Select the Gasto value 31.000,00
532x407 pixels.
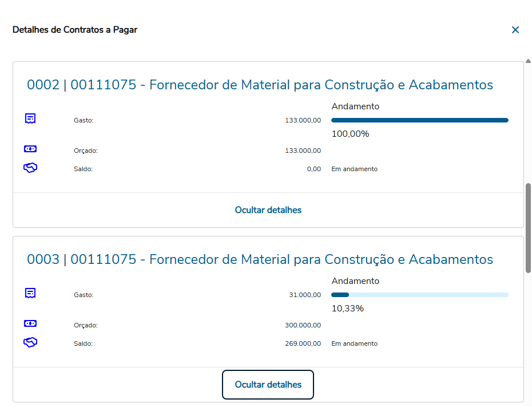pos(305,295)
